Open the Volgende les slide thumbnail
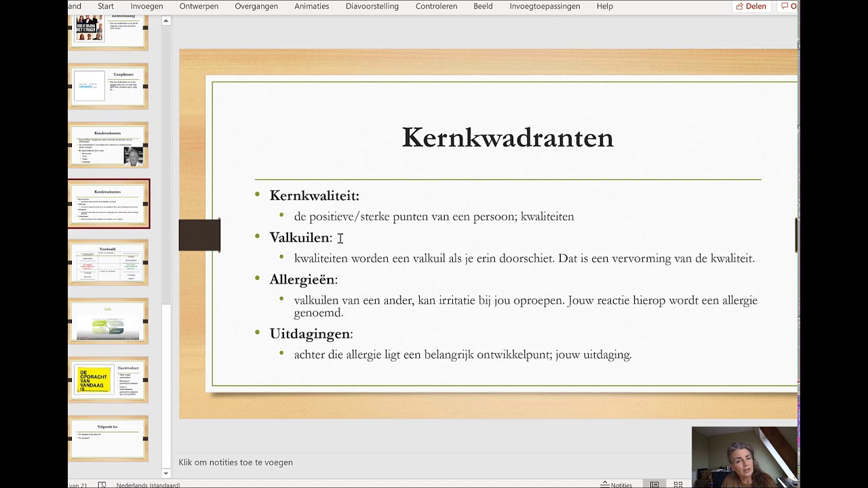Screen dimensions: 868x488 click(x=108, y=439)
